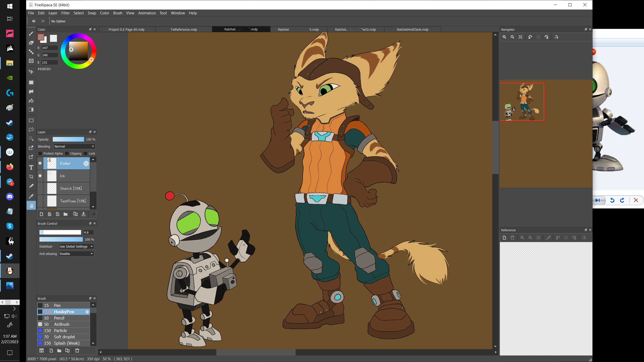644x362 pixels.
Task: Merge layer down icon
Action: coord(84,214)
